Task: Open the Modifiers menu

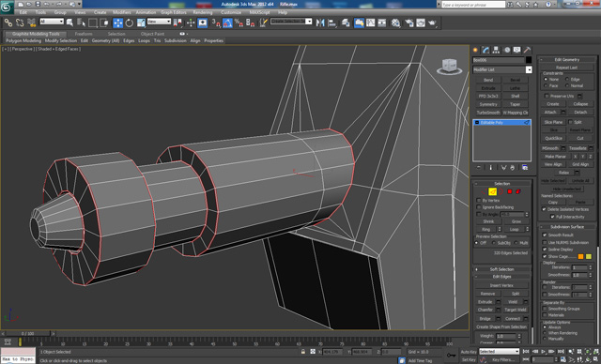Action: pos(121,12)
